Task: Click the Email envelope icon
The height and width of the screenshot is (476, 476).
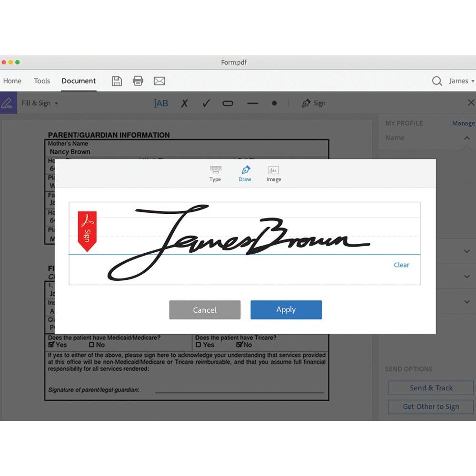Action: click(159, 81)
